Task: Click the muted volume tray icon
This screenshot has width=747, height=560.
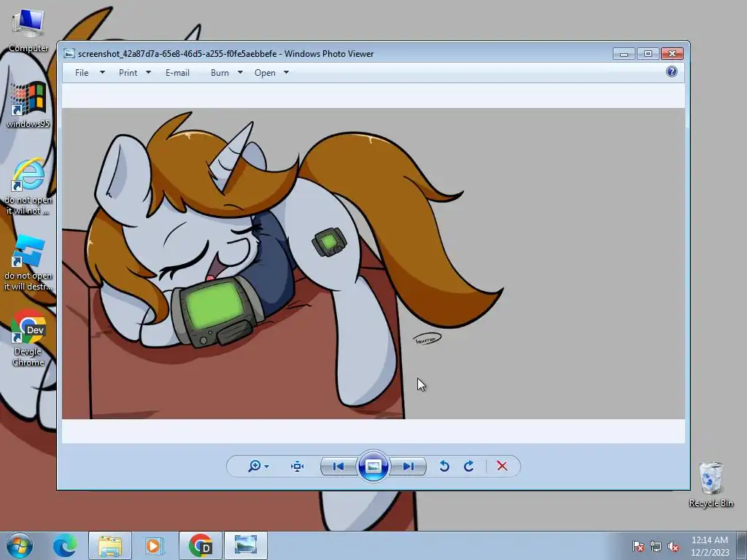Action: (x=673, y=546)
